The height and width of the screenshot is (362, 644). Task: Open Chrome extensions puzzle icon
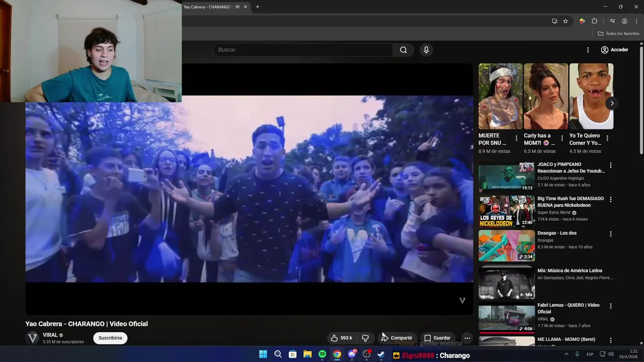tap(595, 21)
